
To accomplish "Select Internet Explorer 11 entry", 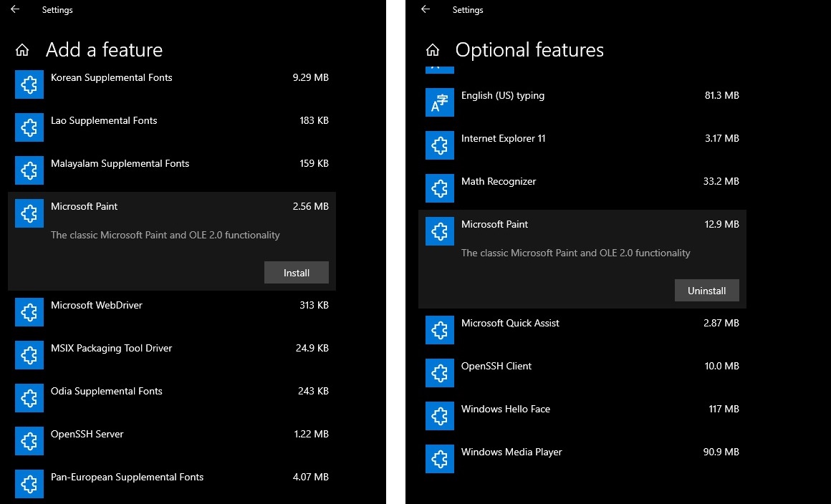I will [x=582, y=145].
